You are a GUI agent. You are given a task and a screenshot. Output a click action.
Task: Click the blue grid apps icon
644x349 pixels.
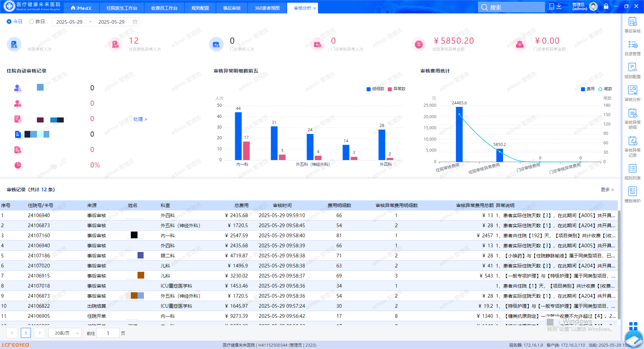(x=633, y=326)
